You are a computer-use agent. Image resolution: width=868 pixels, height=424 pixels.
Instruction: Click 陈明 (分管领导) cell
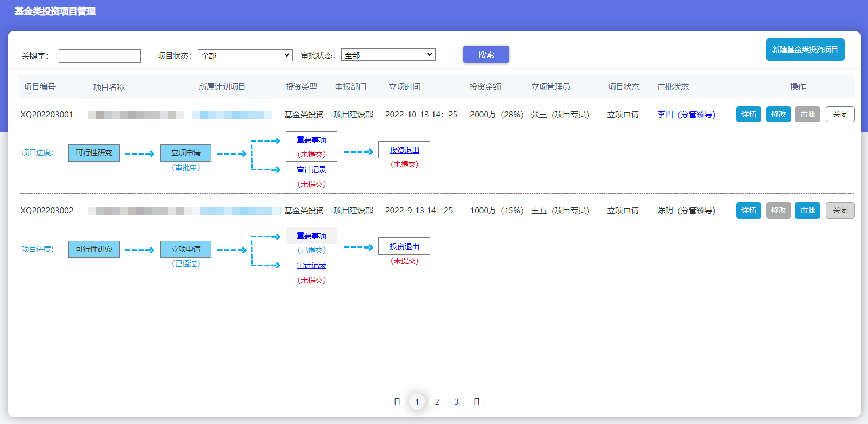point(686,210)
